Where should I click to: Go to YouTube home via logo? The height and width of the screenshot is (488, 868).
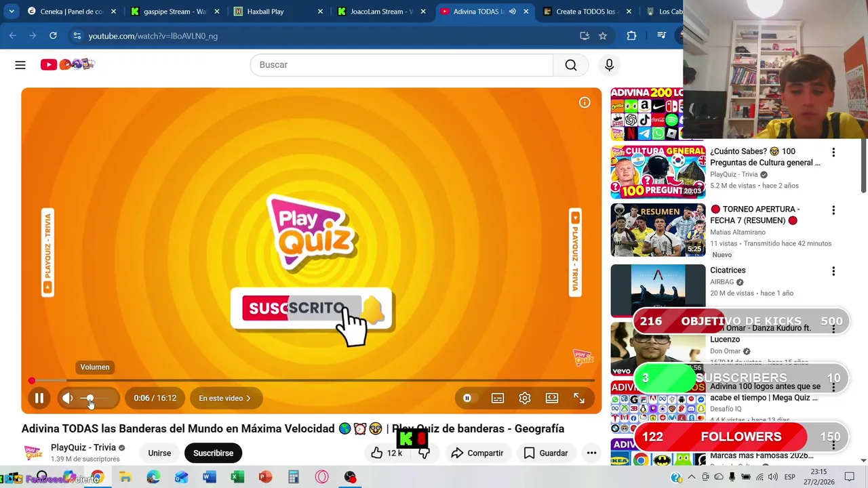click(x=67, y=64)
